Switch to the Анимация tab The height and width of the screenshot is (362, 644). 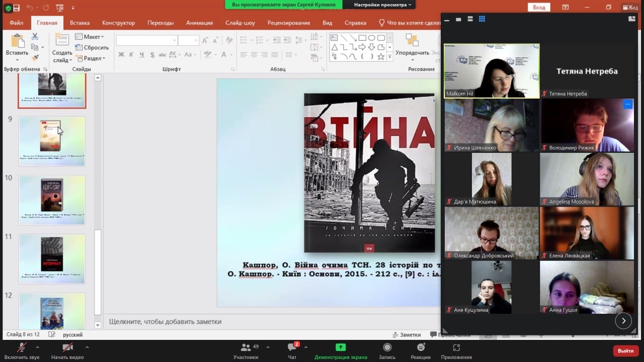[x=199, y=23]
